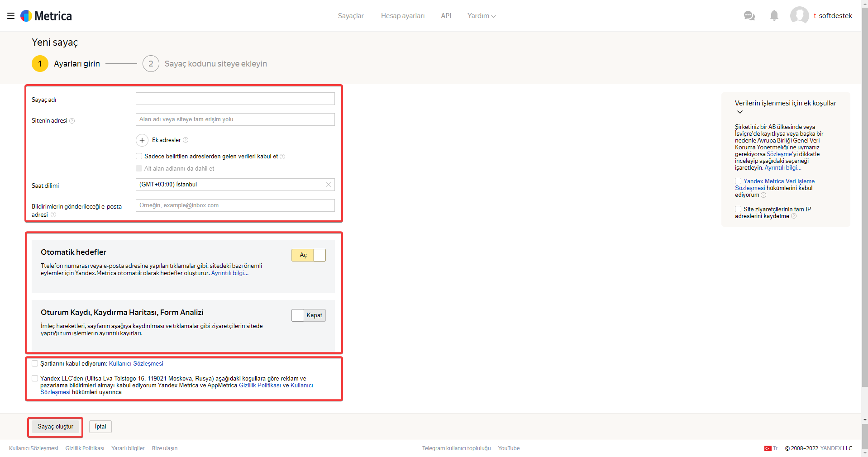The height and width of the screenshot is (457, 868).
Task: Click the Turkish flag language icon
Action: point(768,448)
